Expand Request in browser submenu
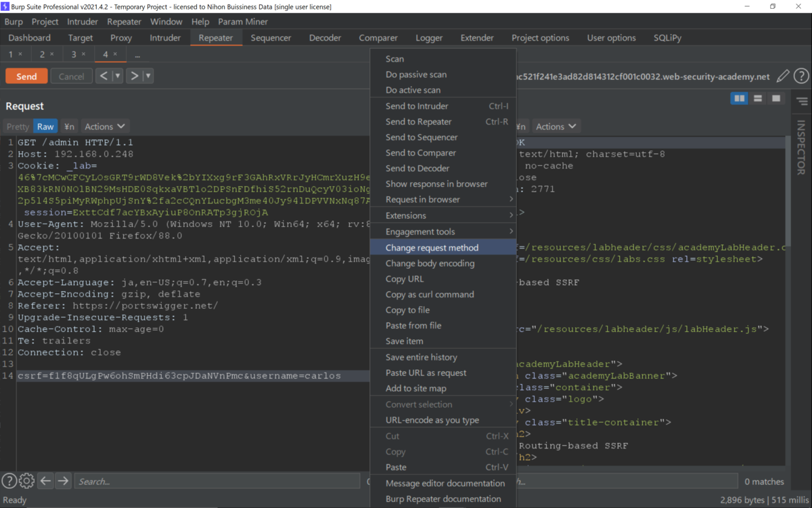The image size is (812, 508). tap(443, 199)
